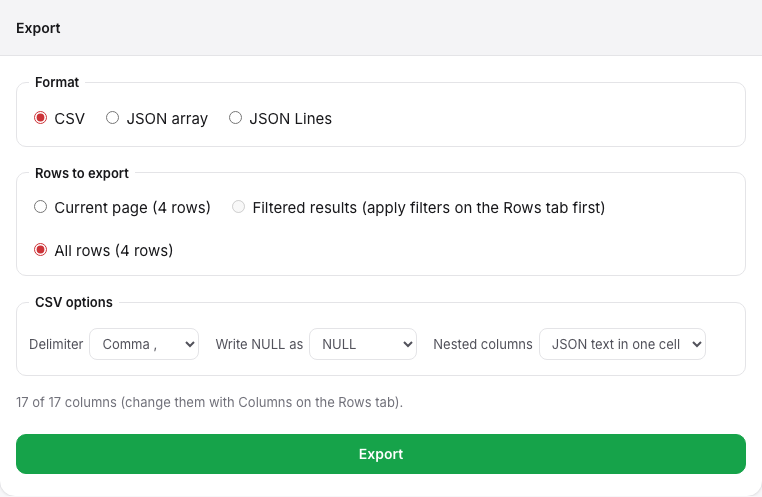Click the green Export button
The image size is (762, 497).
pos(381,454)
